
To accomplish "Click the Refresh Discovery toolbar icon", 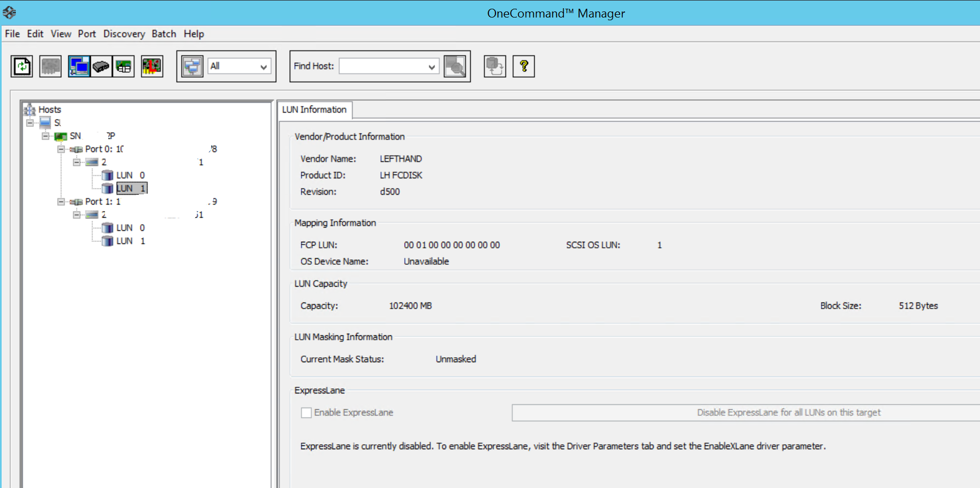I will (22, 67).
